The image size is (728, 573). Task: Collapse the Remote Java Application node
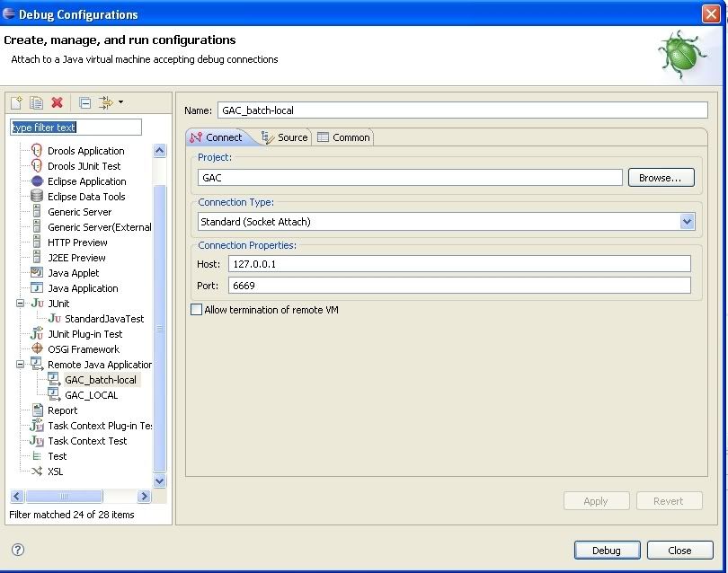click(x=21, y=365)
